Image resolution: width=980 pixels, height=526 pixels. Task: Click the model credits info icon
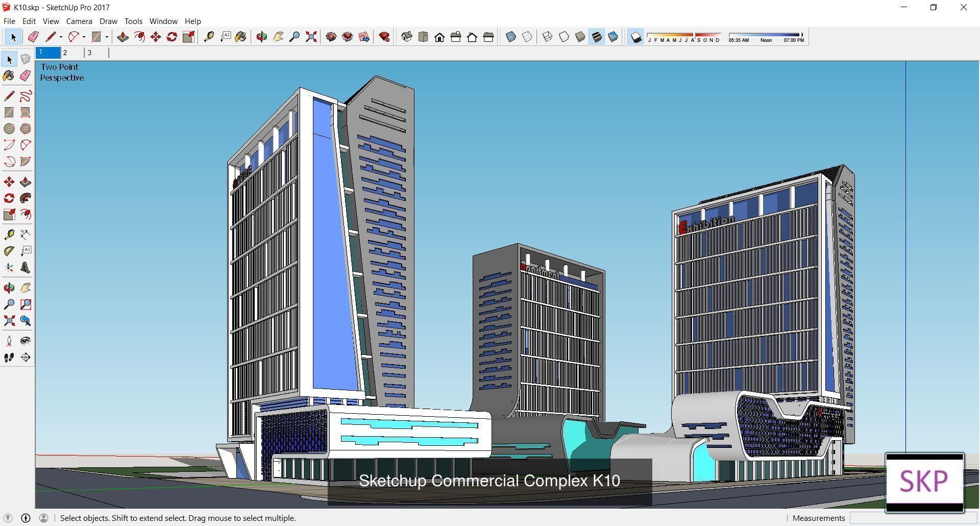pyautogui.click(x=26, y=518)
